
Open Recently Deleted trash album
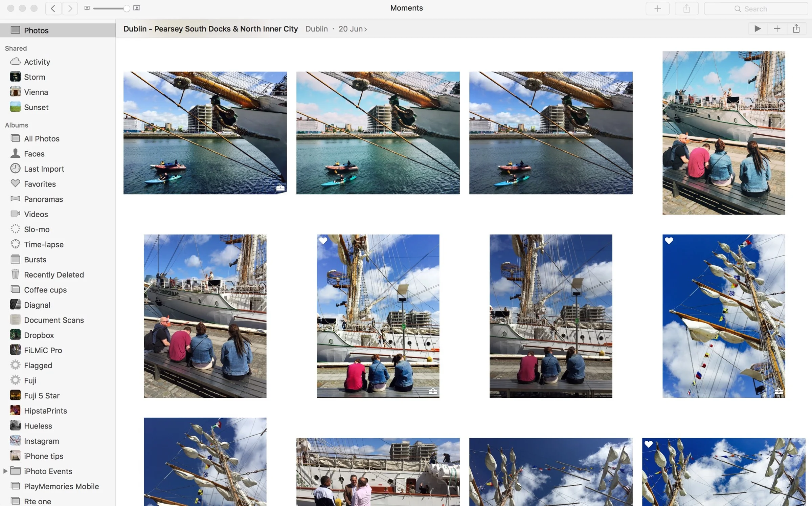tap(54, 274)
